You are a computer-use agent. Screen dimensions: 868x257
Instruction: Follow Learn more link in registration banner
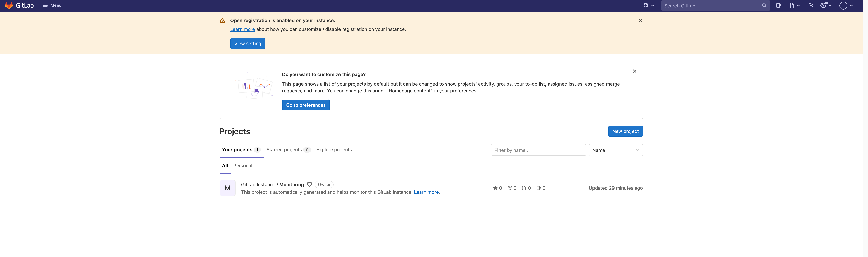[242, 29]
